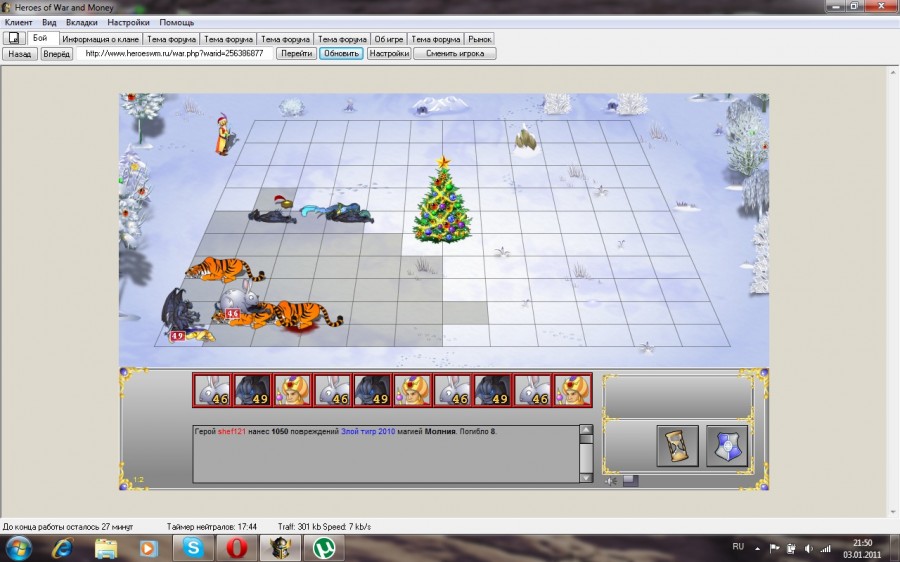Switch to Heroes client taskbar icon
This screenshot has width=900, height=562.
281,548
